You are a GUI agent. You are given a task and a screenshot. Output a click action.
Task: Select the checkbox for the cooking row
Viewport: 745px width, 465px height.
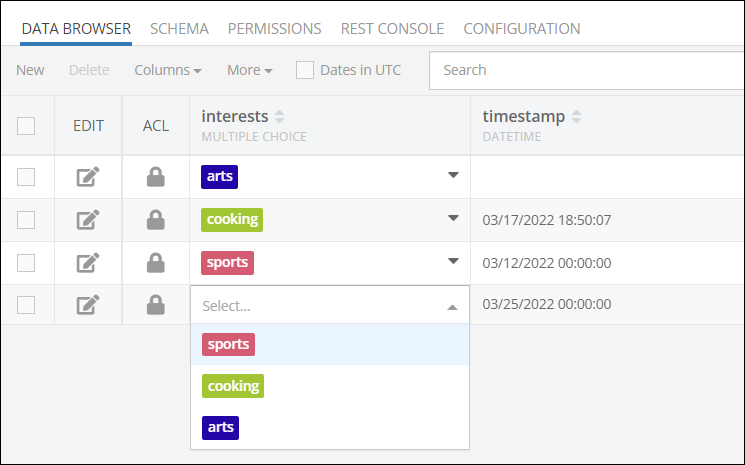26,220
